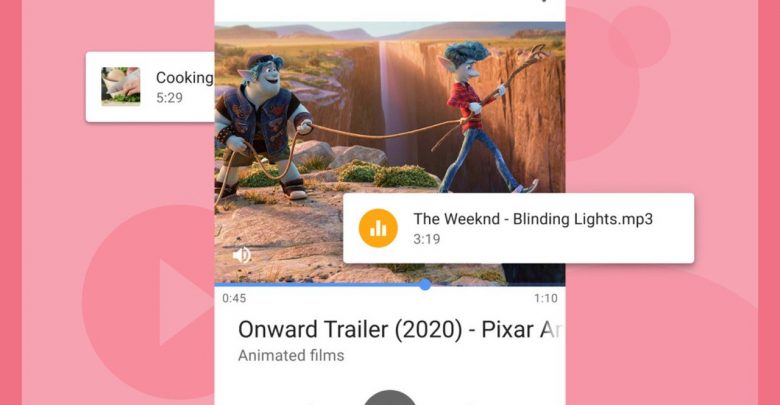Image resolution: width=780 pixels, height=405 pixels.
Task: Tap the dark round play button at bottom
Action: pyautogui.click(x=390, y=398)
